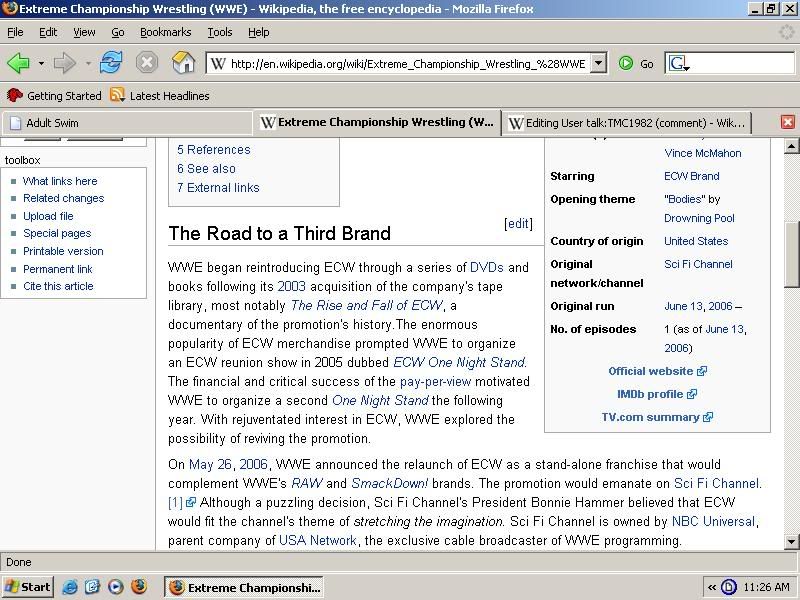800x600 pixels.
Task: Open the Latest Headlines feed bookmark
Action: (160, 95)
